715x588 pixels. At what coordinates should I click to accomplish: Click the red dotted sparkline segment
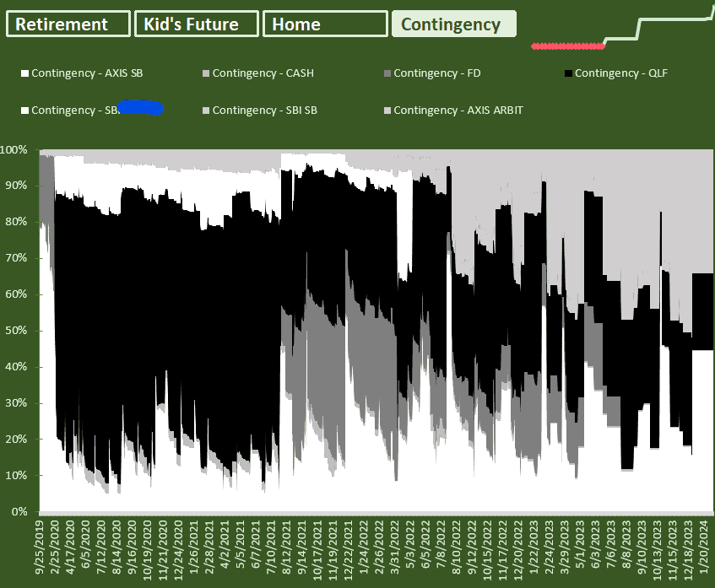tap(568, 46)
